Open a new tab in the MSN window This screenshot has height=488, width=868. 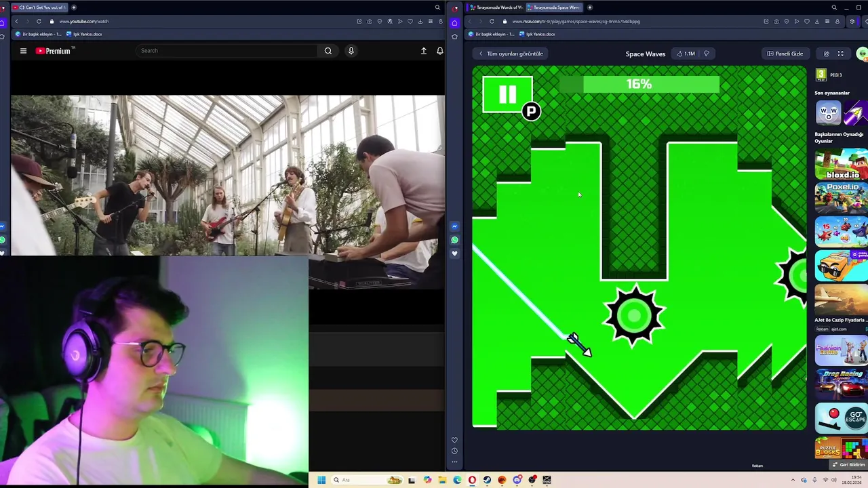(x=590, y=7)
